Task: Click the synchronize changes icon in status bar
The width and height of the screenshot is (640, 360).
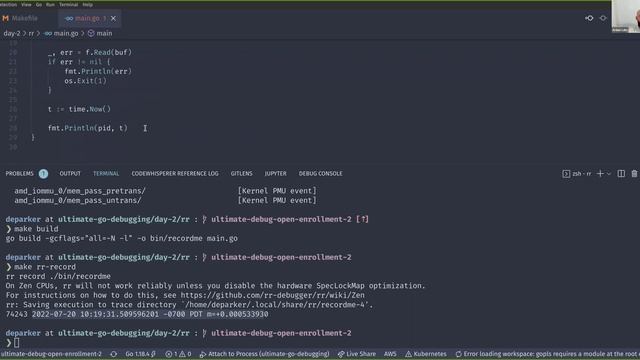Action: coord(114,354)
